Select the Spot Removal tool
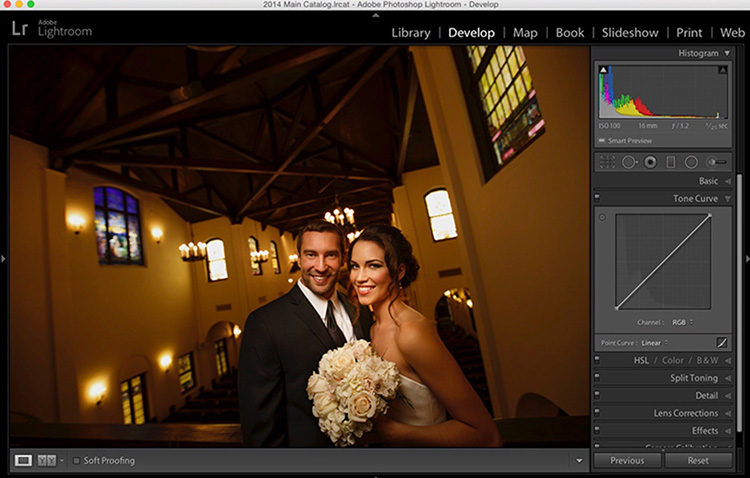The width and height of the screenshot is (750, 478). tap(629, 162)
